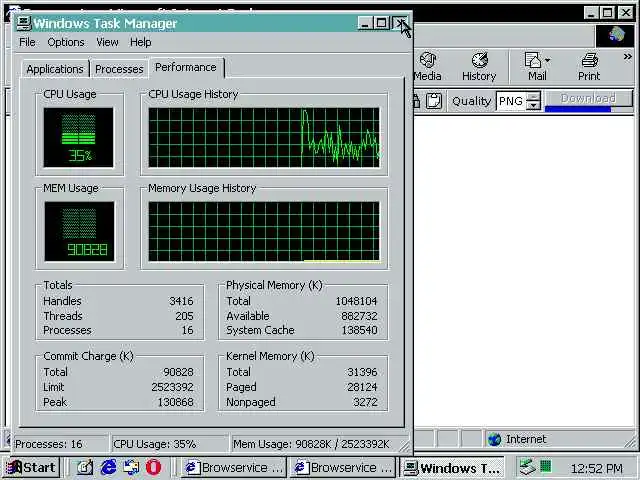Switch to the Applications tab
This screenshot has height=480, width=640.
tap(55, 69)
